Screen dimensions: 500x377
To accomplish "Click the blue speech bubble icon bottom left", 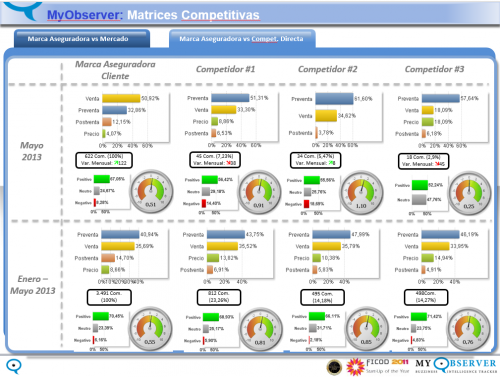I will (14, 366).
